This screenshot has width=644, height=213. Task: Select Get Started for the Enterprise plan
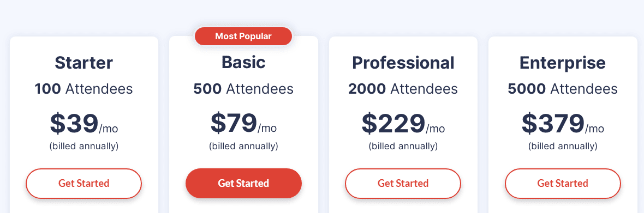click(563, 183)
